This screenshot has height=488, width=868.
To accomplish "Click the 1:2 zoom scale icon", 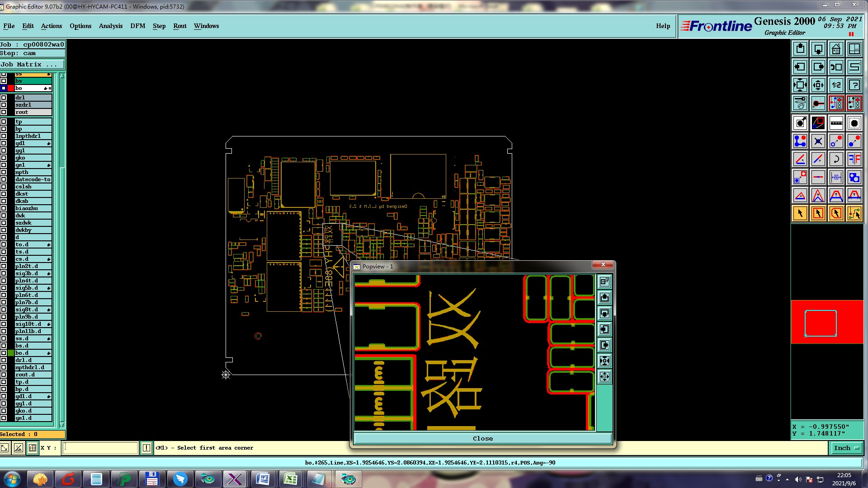I will [836, 85].
